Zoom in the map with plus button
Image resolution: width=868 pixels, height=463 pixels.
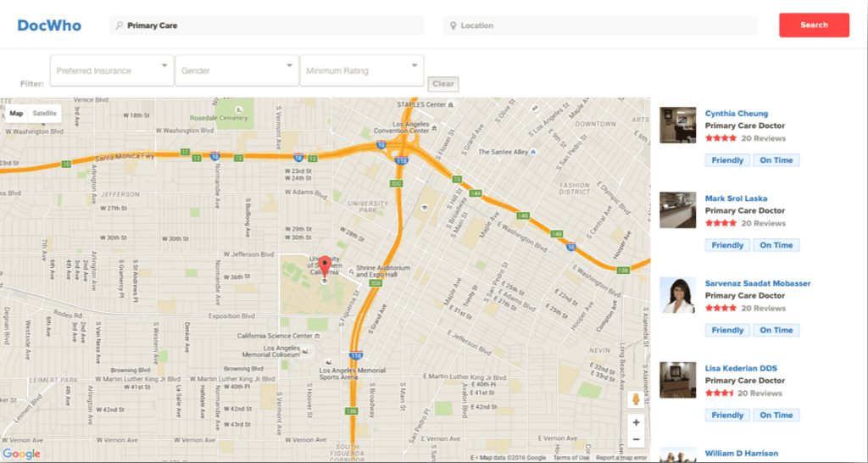[636, 422]
